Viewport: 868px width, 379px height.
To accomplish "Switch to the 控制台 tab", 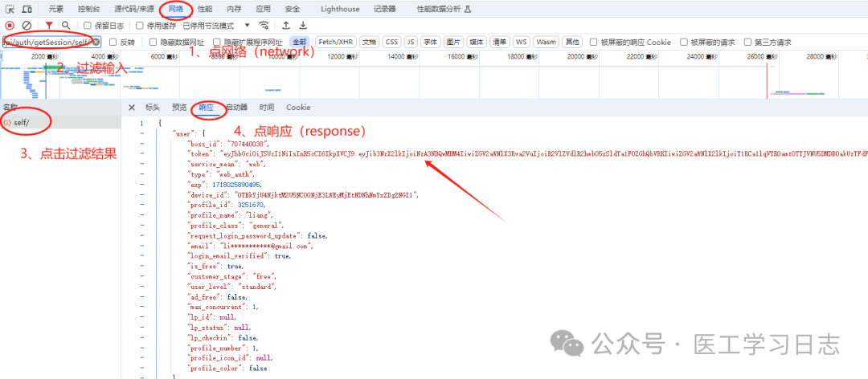I will tap(88, 10).
